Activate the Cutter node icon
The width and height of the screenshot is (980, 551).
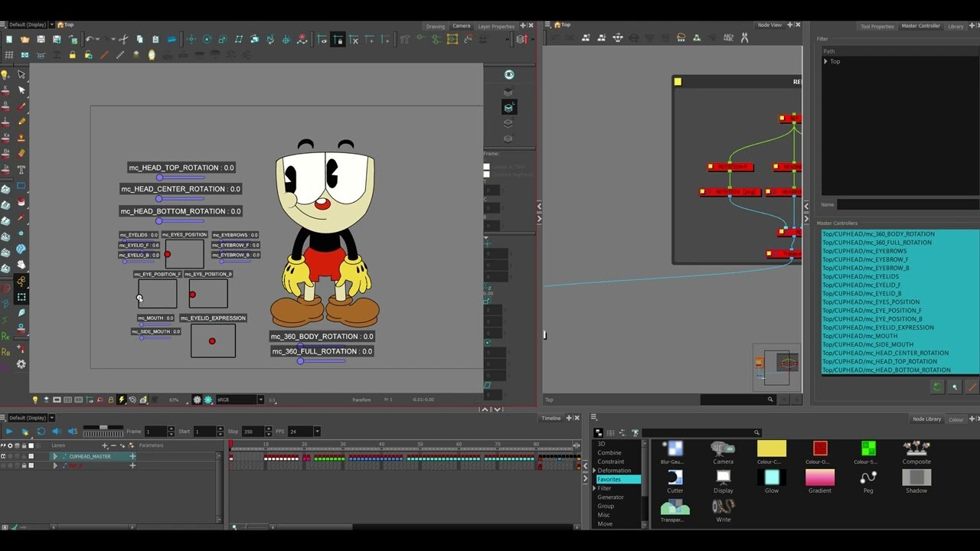[675, 476]
